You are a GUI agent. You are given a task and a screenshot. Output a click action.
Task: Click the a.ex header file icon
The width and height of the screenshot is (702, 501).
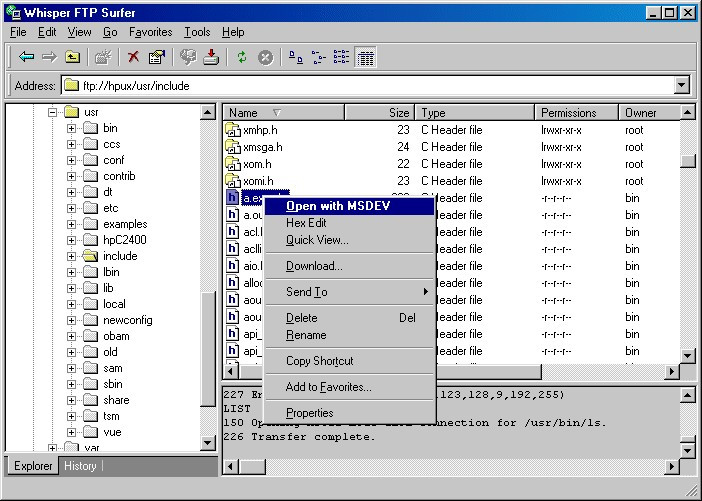[232, 197]
